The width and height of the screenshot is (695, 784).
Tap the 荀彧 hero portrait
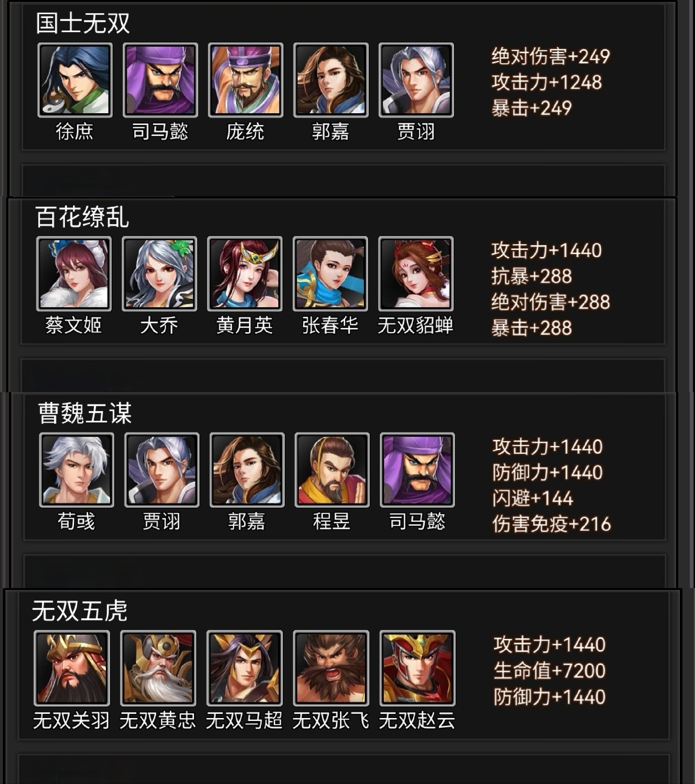tap(77, 470)
